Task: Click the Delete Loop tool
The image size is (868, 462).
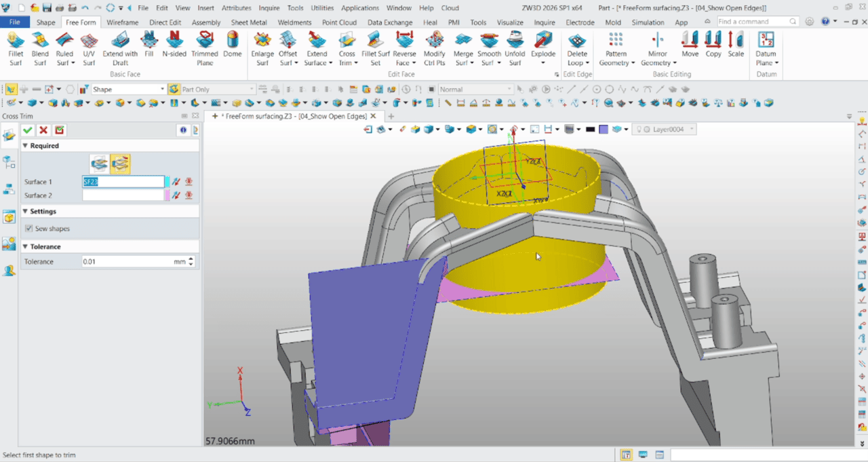Action: point(577,49)
